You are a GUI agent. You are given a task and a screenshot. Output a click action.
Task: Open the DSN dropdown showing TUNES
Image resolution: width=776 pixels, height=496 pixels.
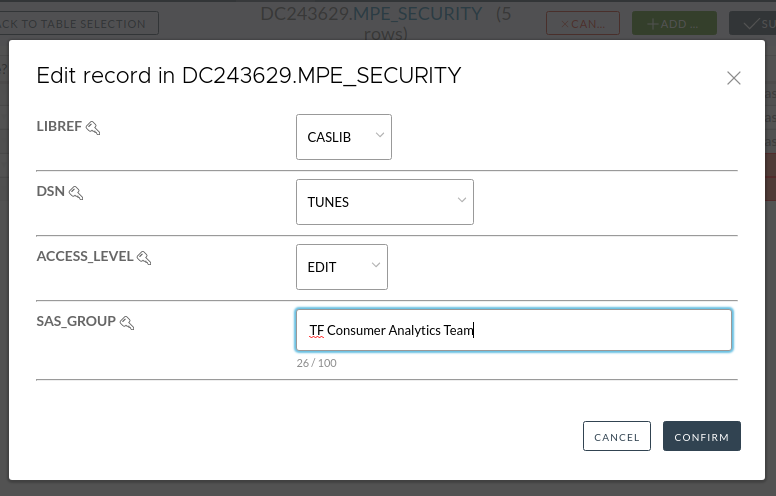pos(384,202)
